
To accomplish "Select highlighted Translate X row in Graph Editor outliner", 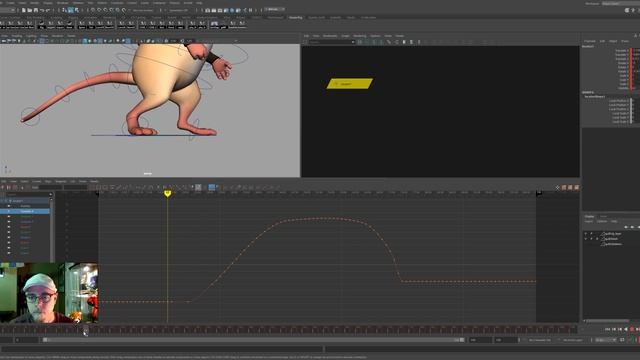I will 25,211.
